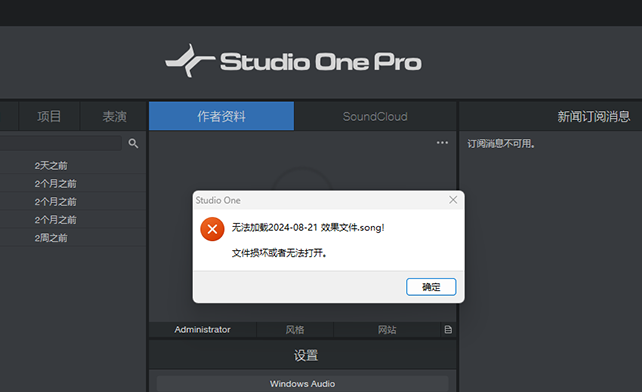Close the Studio One error dialog
642x392 pixels.
pos(453,200)
